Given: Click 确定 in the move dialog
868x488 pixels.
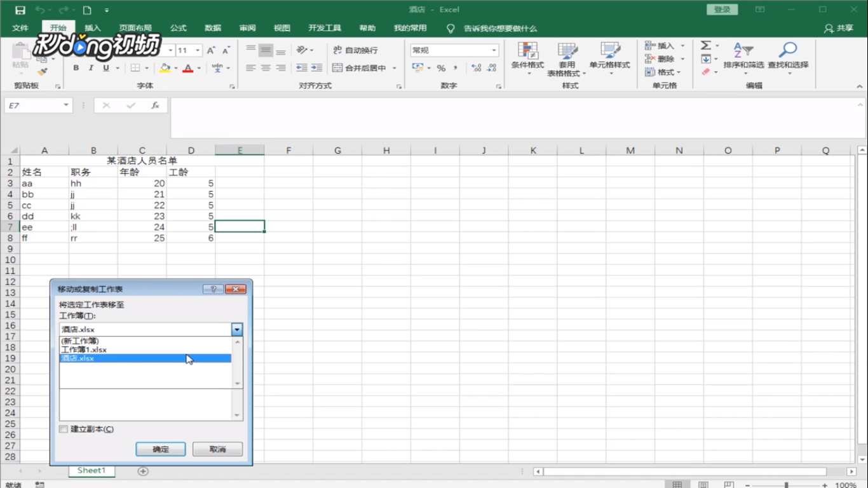Looking at the screenshot, I should tap(161, 449).
